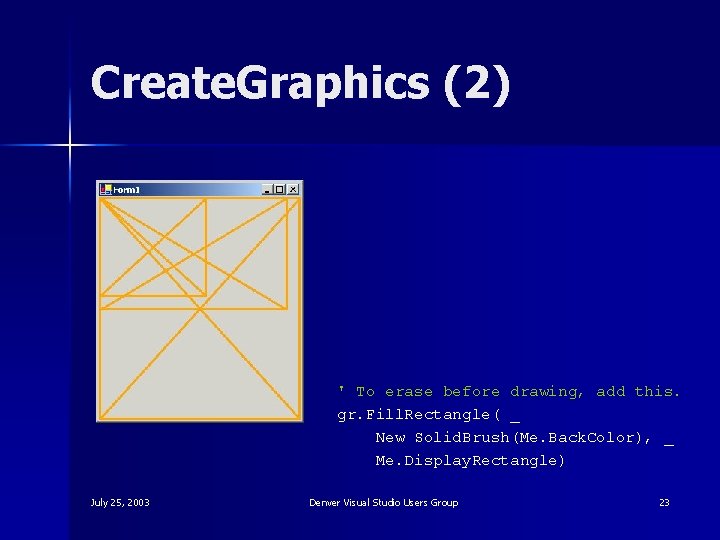Select the green comment line 'To erase before drawing'
720x540 pixels.
tap(508, 392)
